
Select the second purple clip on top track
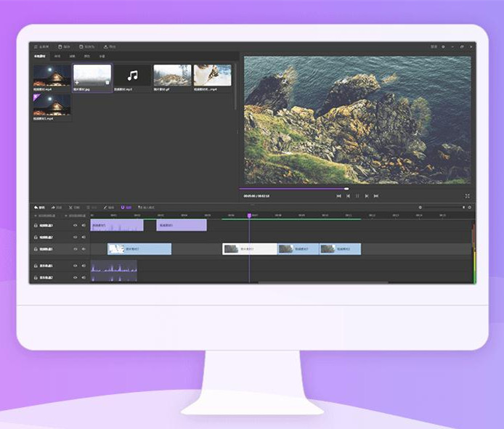182,225
